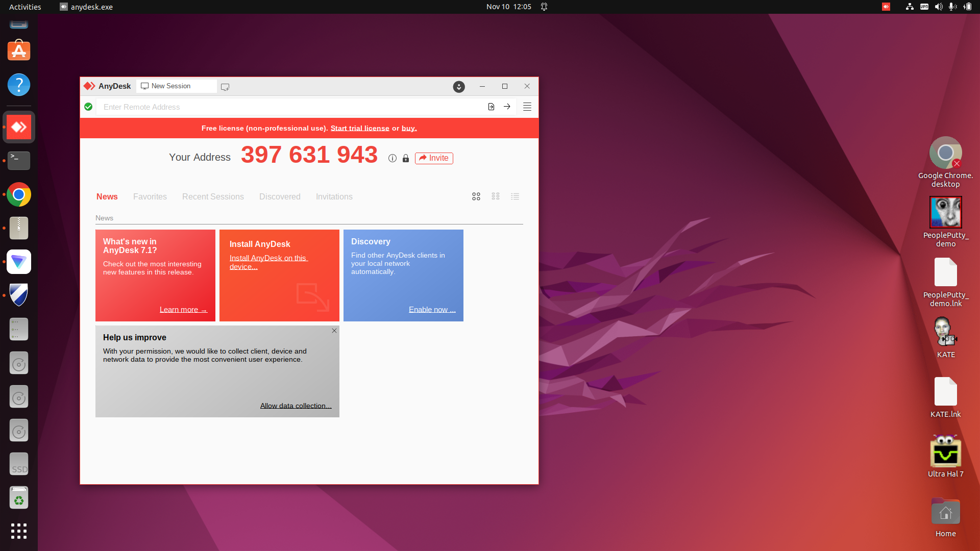Viewport: 980px width, 551px height.
Task: Click the Allow data collection link
Action: click(296, 406)
